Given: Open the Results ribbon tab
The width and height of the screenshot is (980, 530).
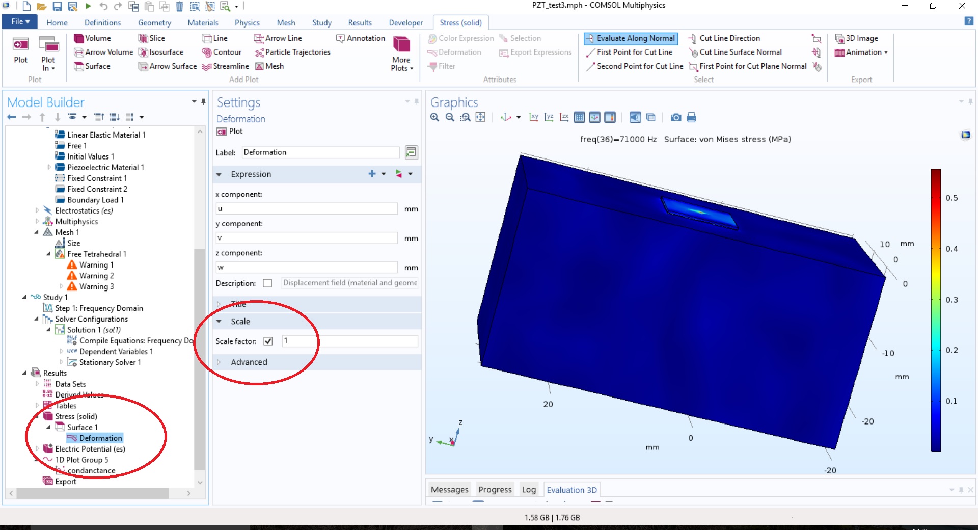Looking at the screenshot, I should tap(360, 23).
